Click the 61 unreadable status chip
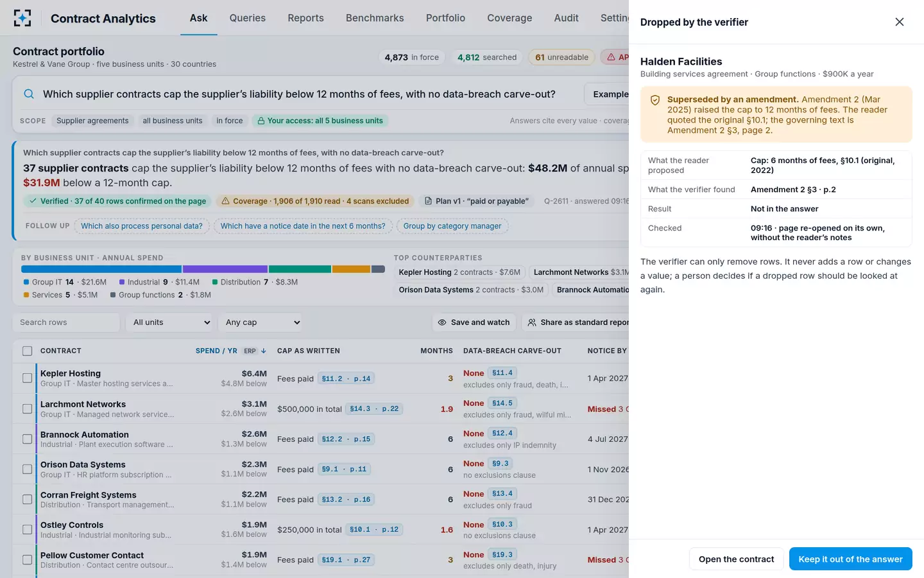Screen dimensions: 924x578 tap(561, 57)
